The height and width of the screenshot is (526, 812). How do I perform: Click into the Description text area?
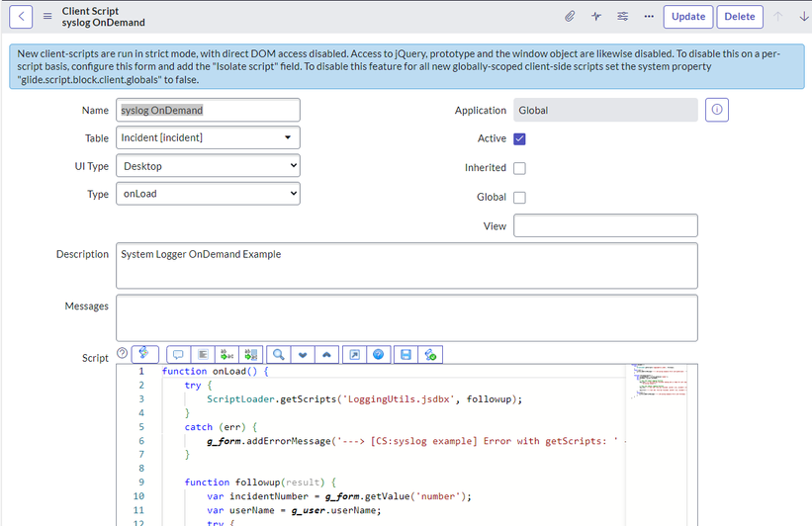coord(406,266)
